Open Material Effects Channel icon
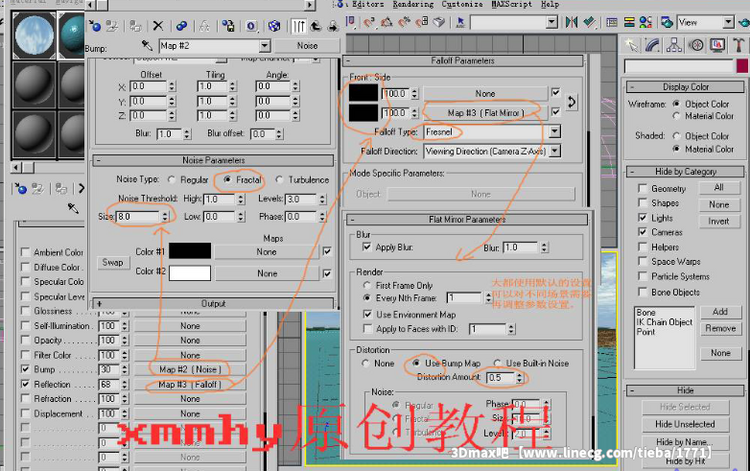Screen dimensions: 750x471 251,25
